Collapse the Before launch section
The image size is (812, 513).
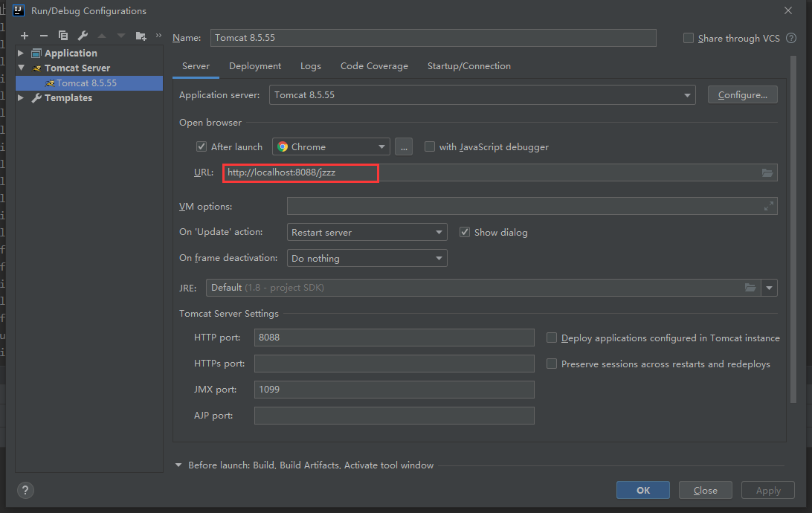point(178,465)
